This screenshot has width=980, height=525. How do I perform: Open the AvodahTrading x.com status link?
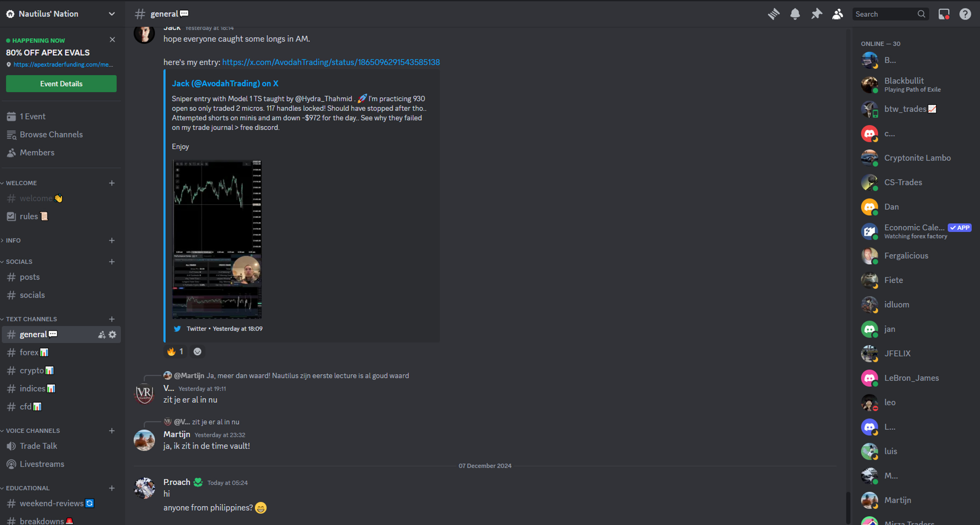(331, 62)
